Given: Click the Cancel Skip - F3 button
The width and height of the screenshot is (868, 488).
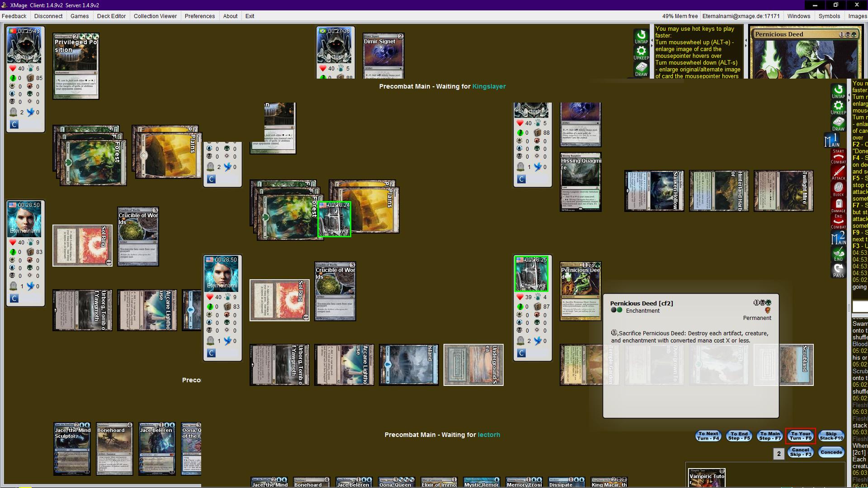Looking at the screenshot, I should click(800, 452).
